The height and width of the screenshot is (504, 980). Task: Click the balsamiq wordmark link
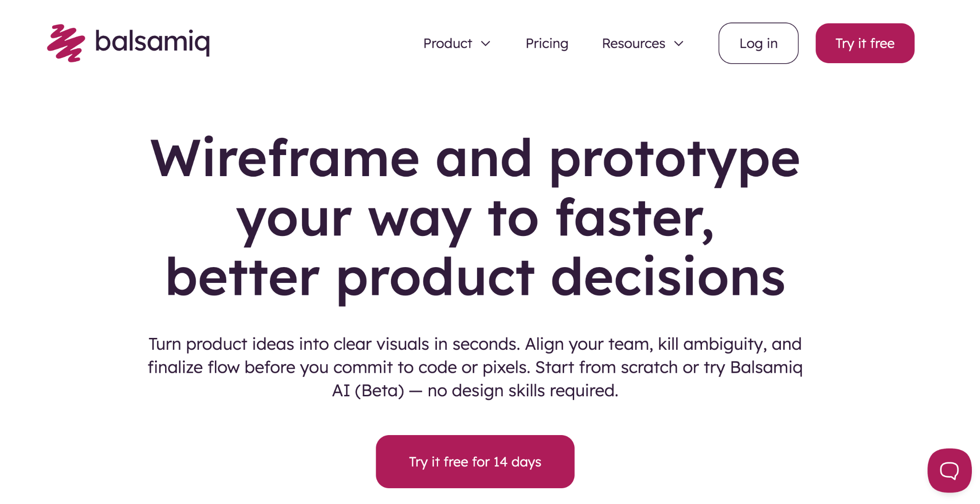(152, 42)
